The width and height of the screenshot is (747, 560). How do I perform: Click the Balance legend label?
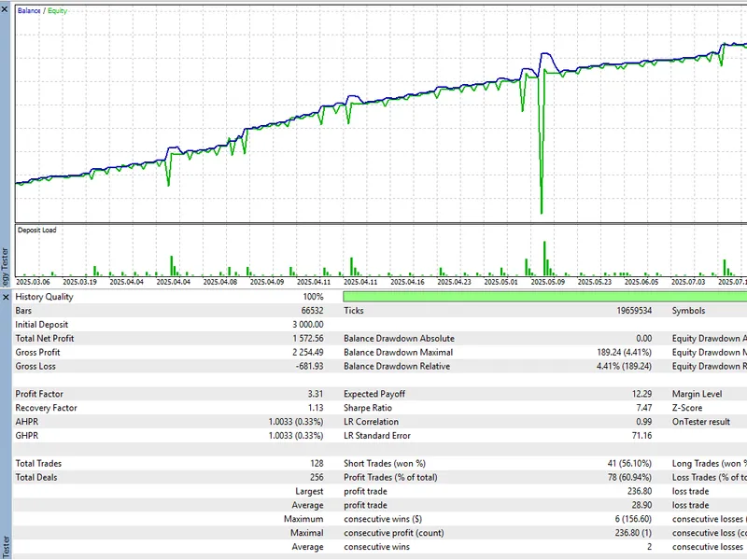[x=29, y=10]
